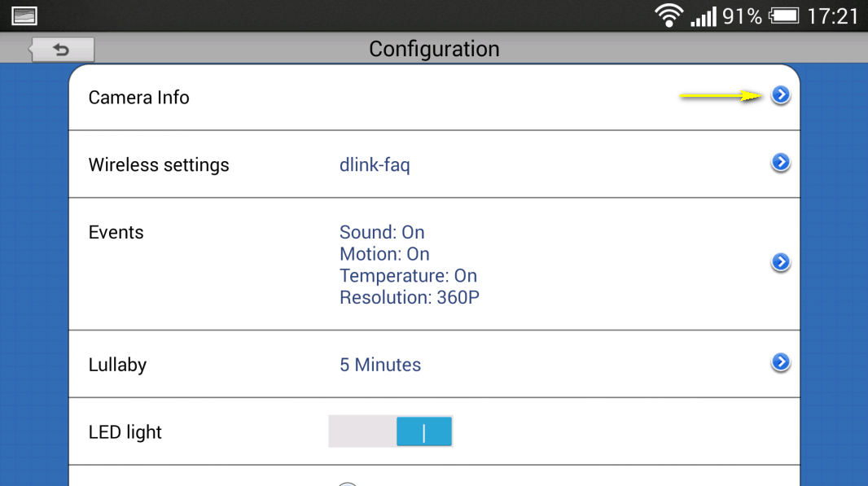Screen dimensions: 868x486
Task: Open Wireless settings chevron arrow
Action: 781,163
